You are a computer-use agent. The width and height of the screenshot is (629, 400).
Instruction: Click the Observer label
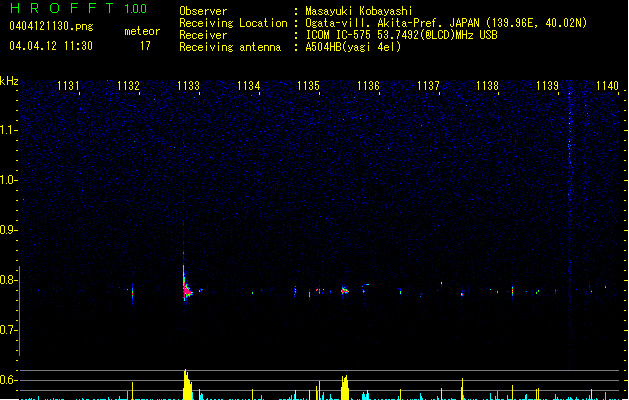click(203, 11)
